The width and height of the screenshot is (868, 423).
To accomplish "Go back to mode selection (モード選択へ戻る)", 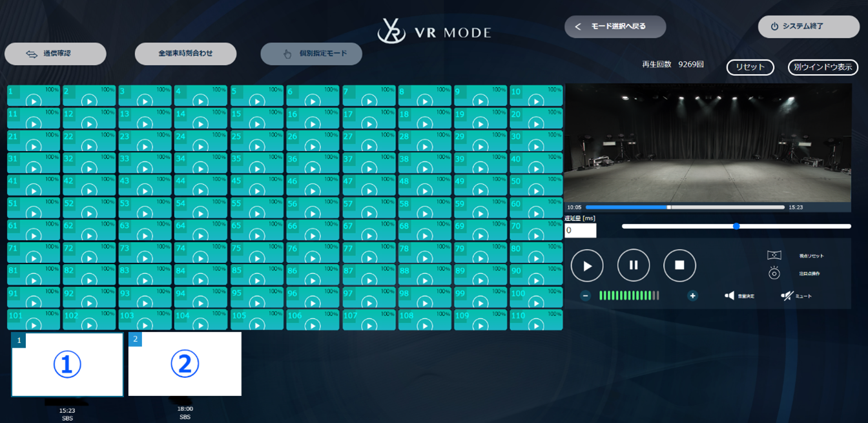I will pos(615,26).
